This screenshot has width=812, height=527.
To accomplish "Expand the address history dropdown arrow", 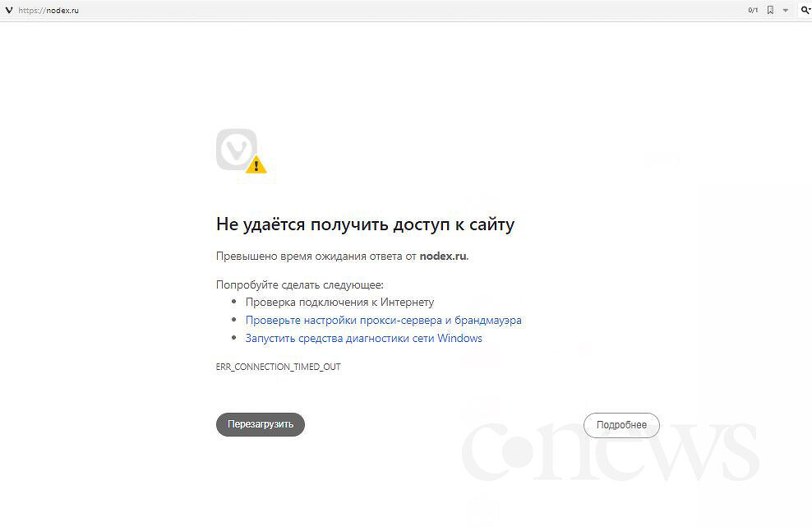I will (x=786, y=11).
